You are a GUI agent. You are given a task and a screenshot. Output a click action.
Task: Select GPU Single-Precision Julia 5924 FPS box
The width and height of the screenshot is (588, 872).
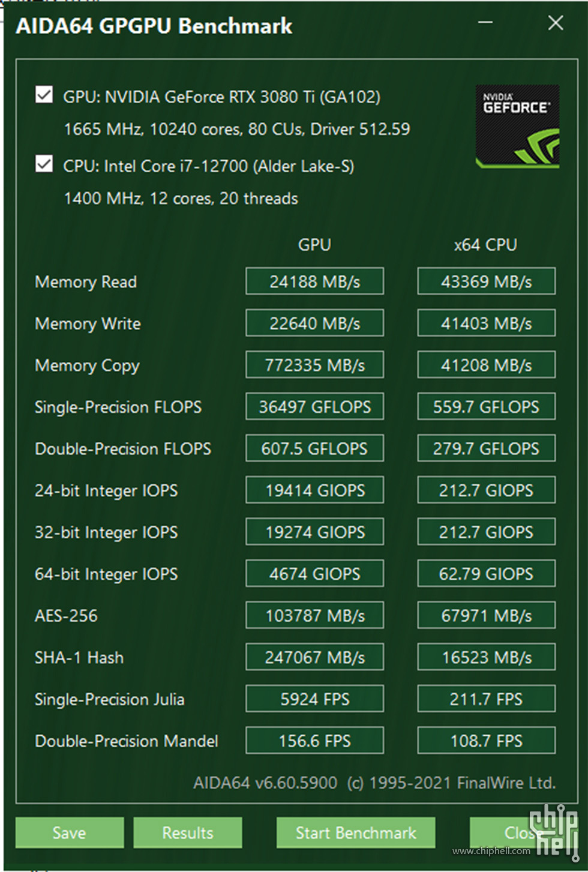point(314,699)
